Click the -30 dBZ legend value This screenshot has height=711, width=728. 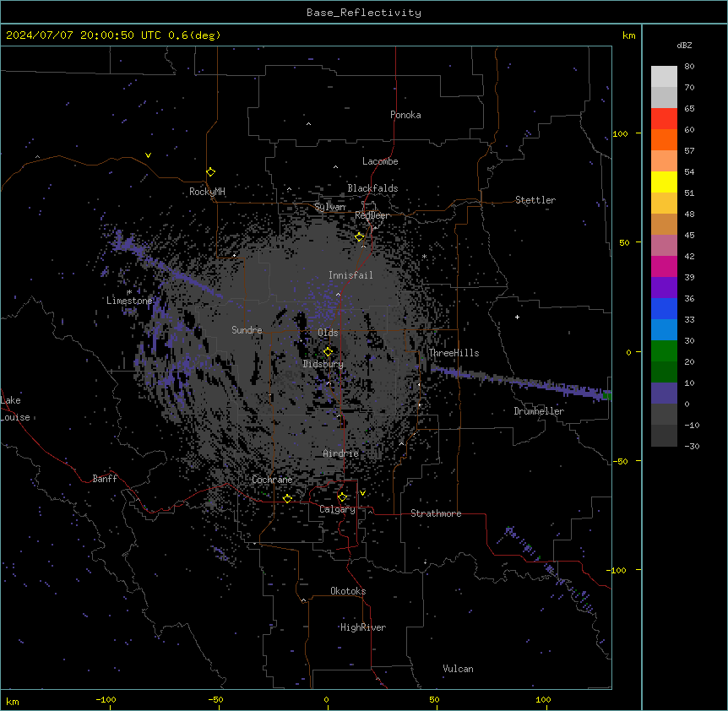point(692,446)
